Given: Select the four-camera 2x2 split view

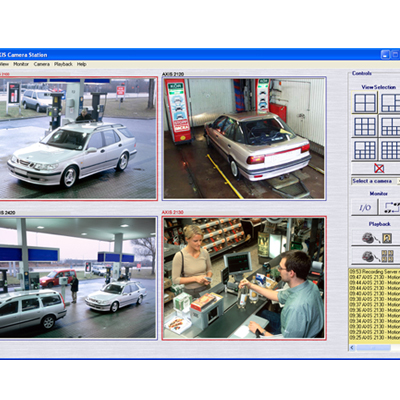Looking at the screenshot, I should (365, 103).
